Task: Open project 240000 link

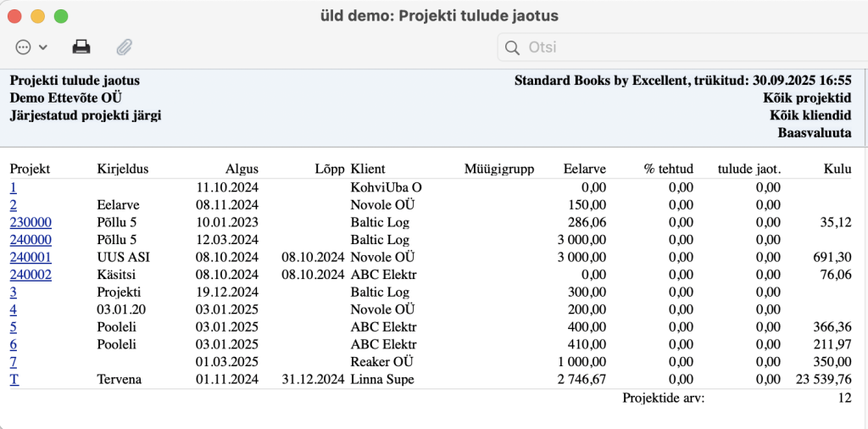Action: click(31, 239)
